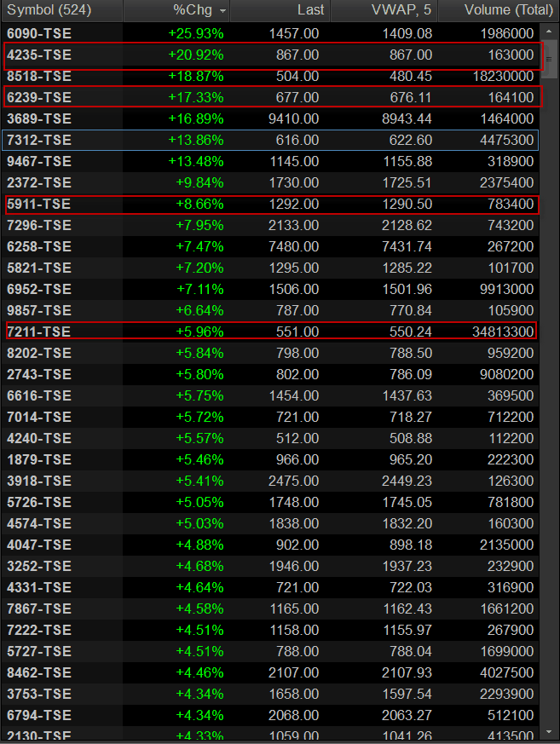Open the red-marked symbol 7211-TSE
The image size is (560, 744).
coord(38,332)
